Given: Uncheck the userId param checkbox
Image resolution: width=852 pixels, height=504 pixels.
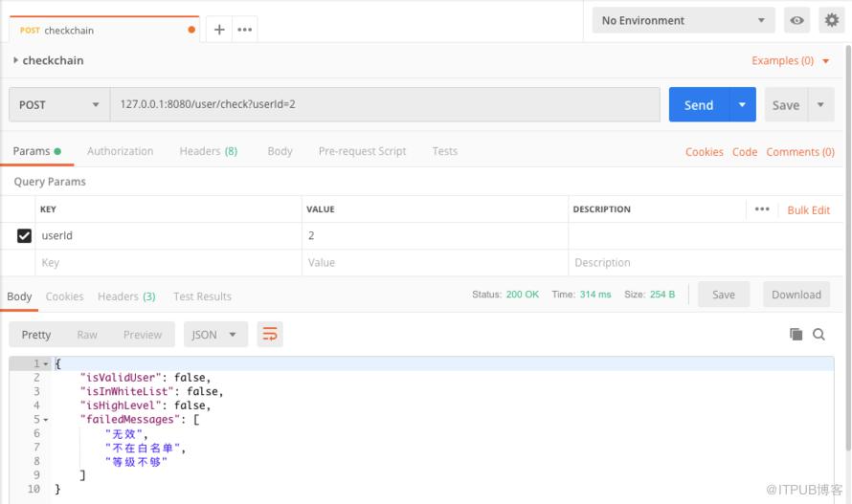Looking at the screenshot, I should [24, 235].
